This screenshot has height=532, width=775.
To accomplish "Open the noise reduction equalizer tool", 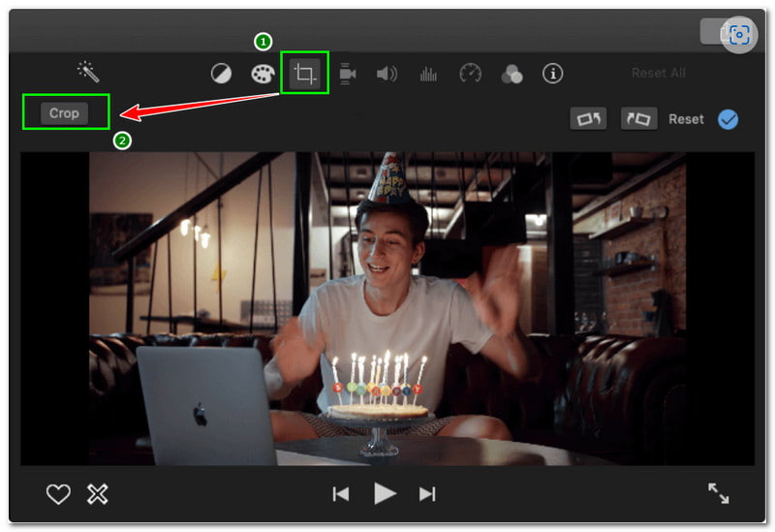I will [428, 75].
